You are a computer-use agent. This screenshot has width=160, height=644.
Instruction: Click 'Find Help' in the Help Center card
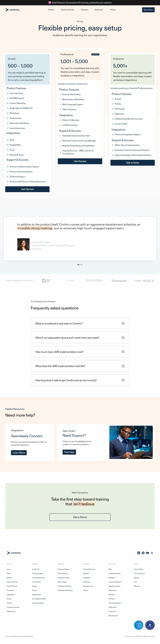click(x=69, y=452)
